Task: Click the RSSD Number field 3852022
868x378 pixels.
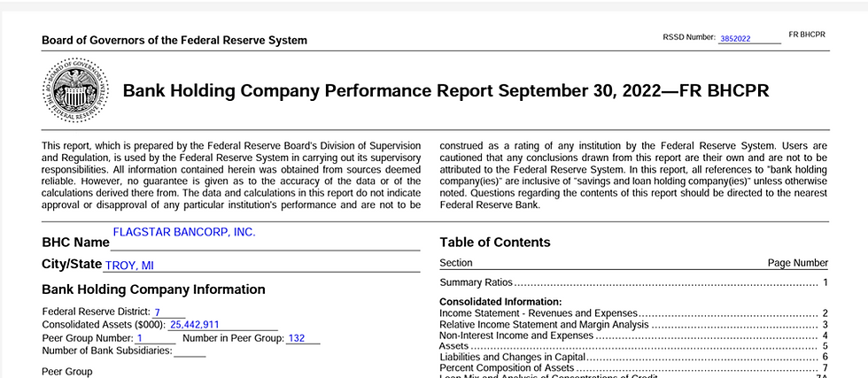Action: (749, 39)
